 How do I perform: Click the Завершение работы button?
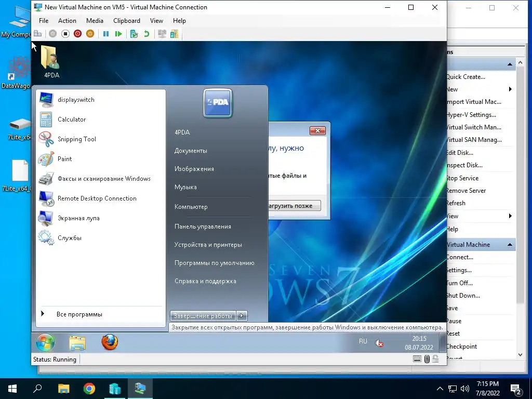pyautogui.click(x=203, y=316)
